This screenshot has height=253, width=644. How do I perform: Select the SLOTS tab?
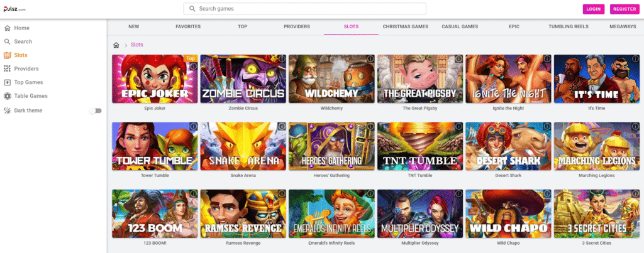pyautogui.click(x=351, y=26)
